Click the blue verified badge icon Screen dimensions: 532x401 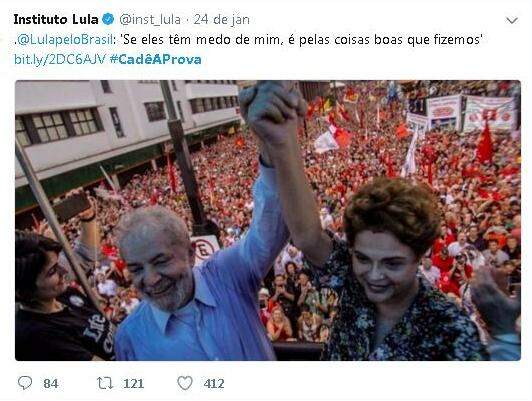click(108, 19)
